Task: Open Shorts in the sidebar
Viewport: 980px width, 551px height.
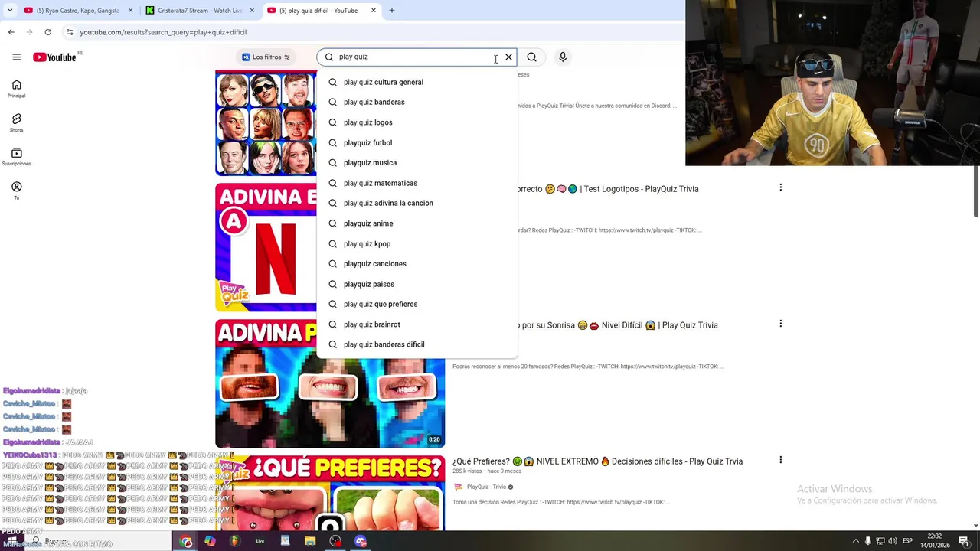Action: tap(16, 122)
